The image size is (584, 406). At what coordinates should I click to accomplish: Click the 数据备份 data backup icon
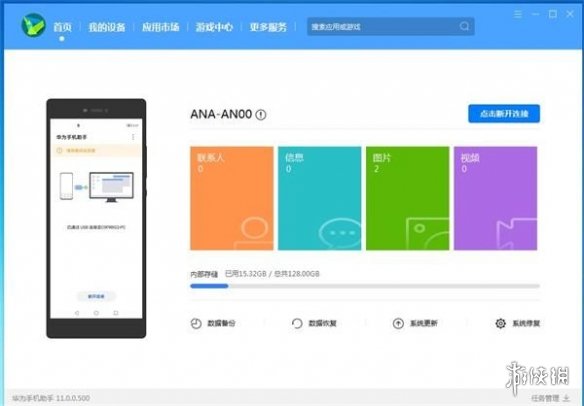coord(196,323)
